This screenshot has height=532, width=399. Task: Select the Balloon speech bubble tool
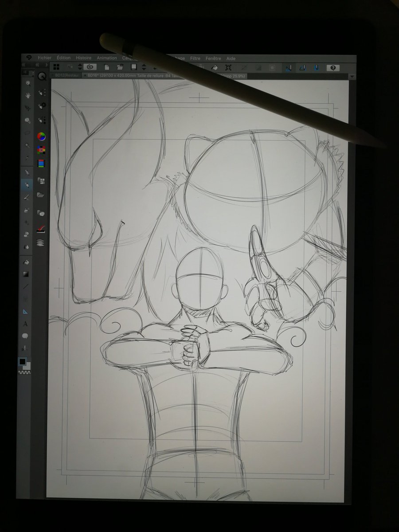(26, 336)
